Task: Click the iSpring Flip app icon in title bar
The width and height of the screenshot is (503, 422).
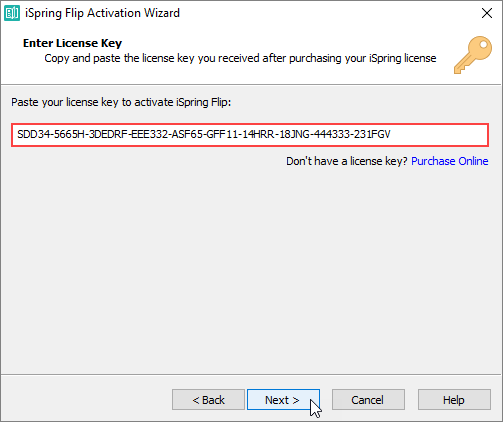Action: coord(12,13)
